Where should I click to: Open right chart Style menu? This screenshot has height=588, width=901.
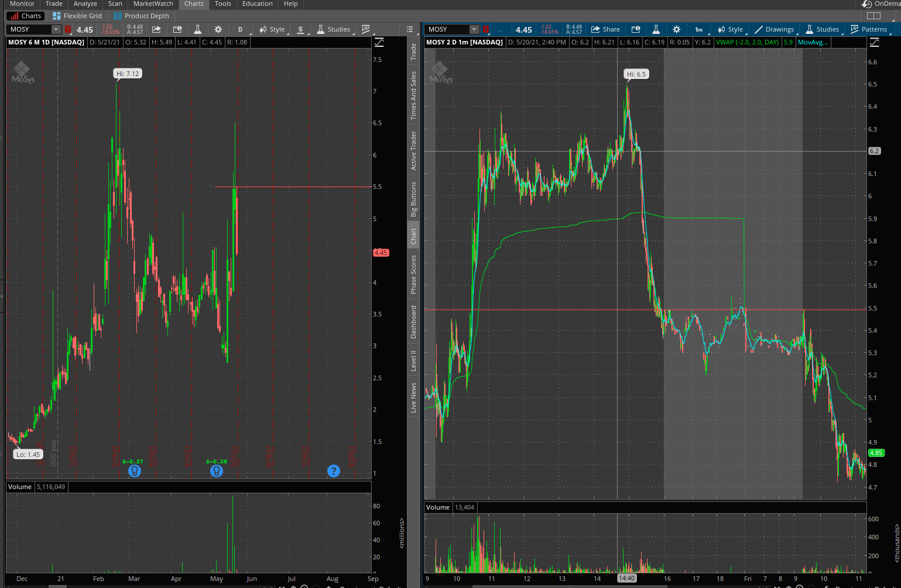coord(730,29)
